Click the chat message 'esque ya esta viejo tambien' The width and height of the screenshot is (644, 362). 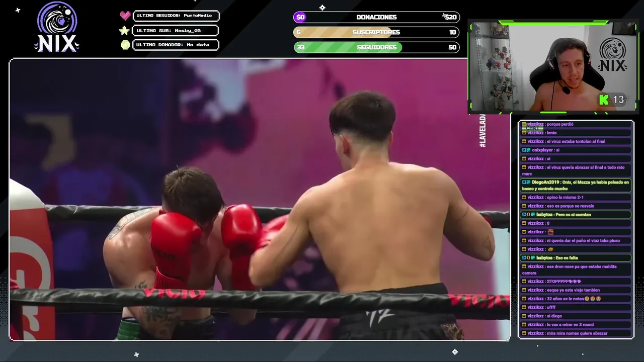click(x=576, y=290)
